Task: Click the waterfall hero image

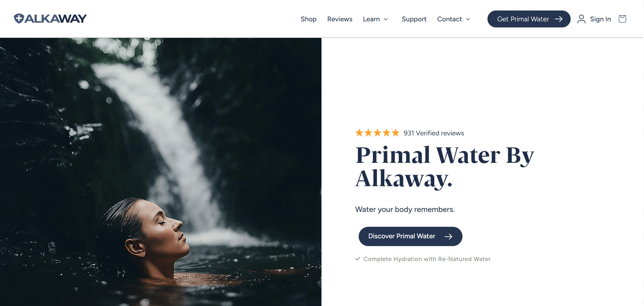Action: [161, 172]
